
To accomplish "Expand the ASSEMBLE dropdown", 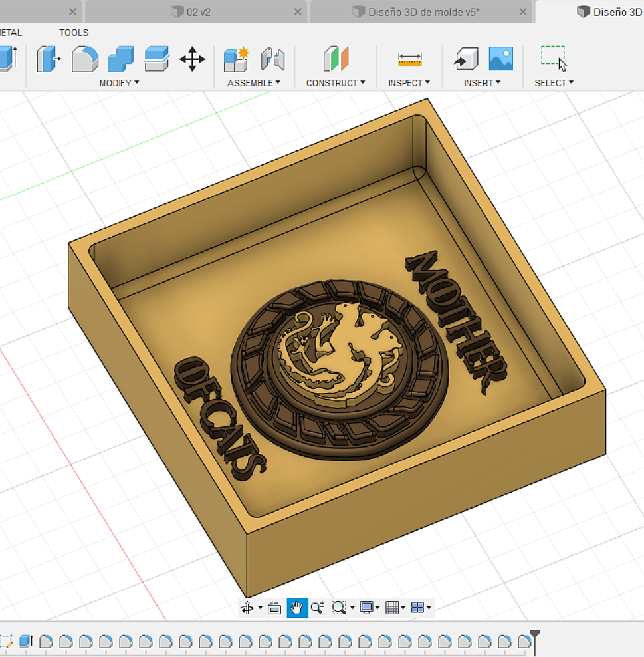I will (x=254, y=83).
